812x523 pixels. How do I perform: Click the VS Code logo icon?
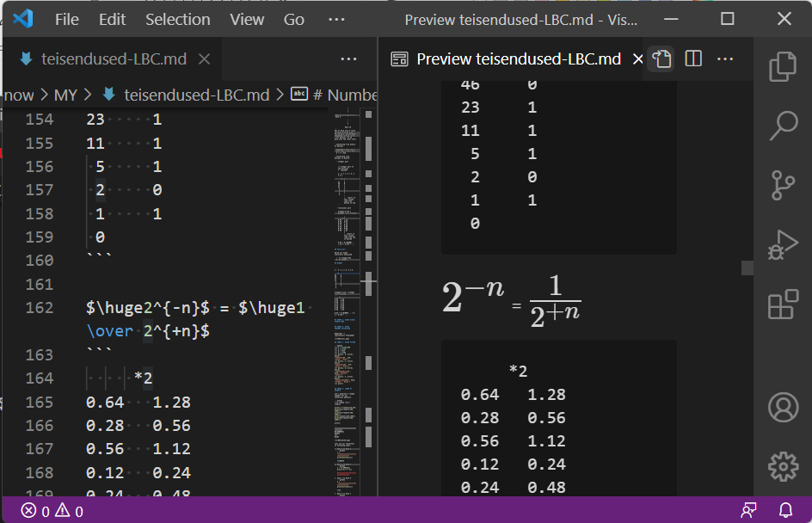click(22, 19)
